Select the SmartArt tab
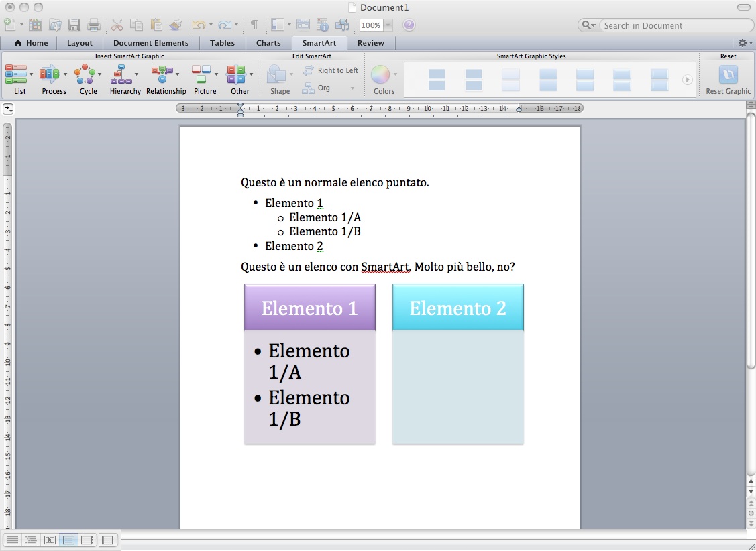 tap(319, 43)
